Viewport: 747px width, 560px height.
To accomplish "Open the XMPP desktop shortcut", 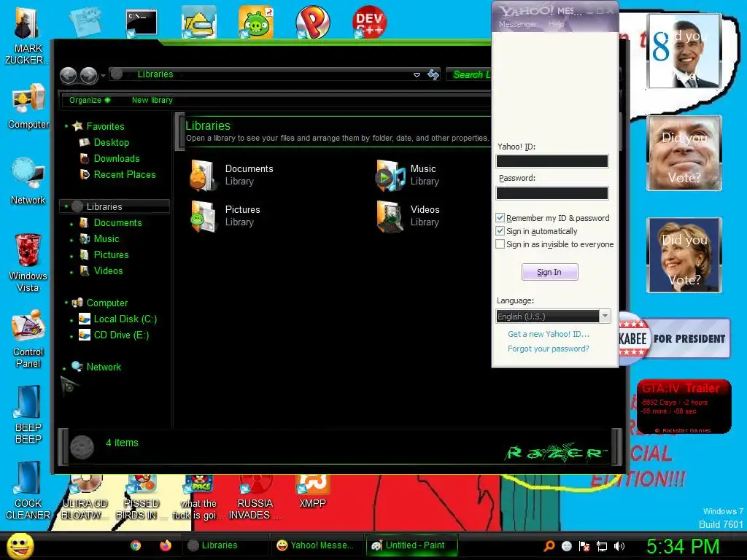I will pyautogui.click(x=312, y=491).
